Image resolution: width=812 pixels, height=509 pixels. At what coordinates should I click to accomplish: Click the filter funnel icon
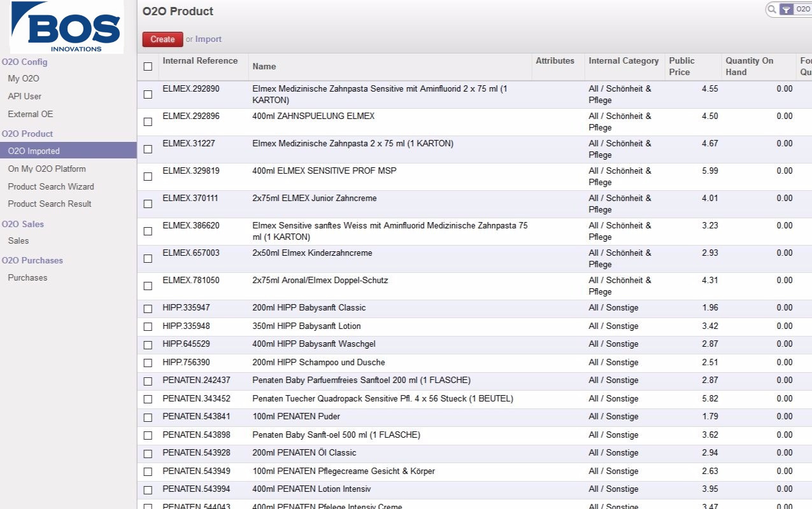click(x=787, y=10)
